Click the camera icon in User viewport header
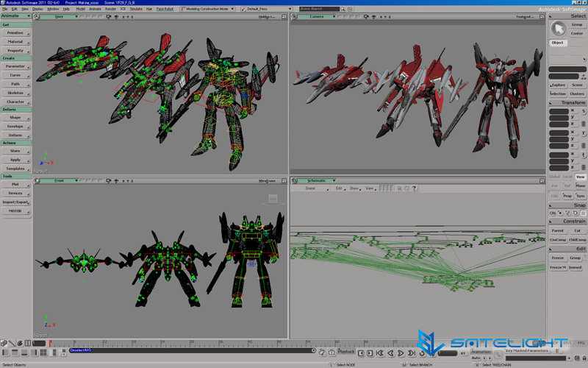 click(x=109, y=17)
